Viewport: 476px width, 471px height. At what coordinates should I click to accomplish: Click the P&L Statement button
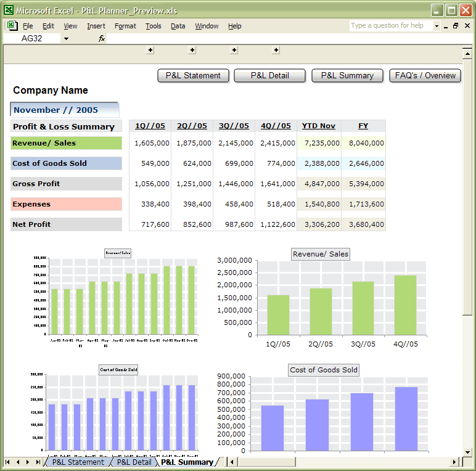(x=193, y=76)
